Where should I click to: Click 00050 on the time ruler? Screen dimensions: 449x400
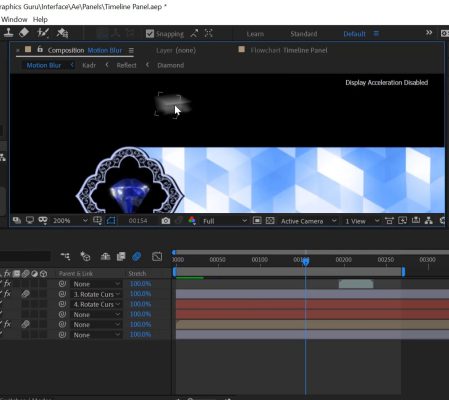[x=217, y=259]
